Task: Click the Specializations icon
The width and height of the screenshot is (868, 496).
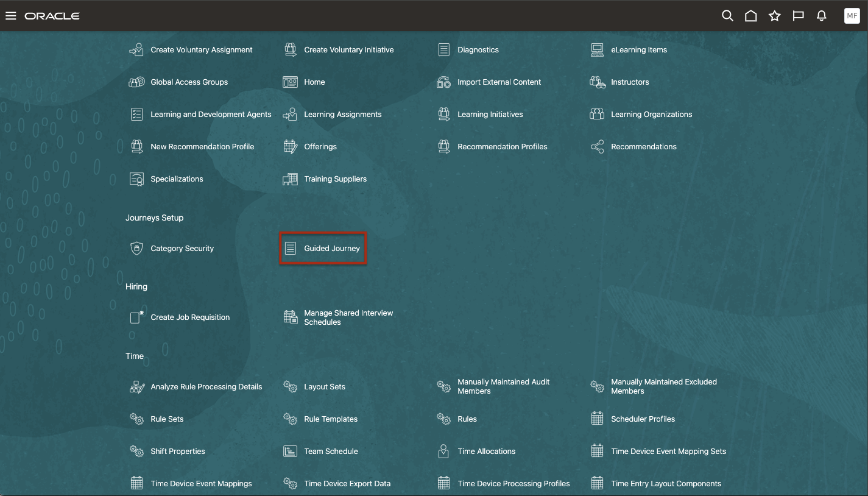Action: (x=136, y=179)
